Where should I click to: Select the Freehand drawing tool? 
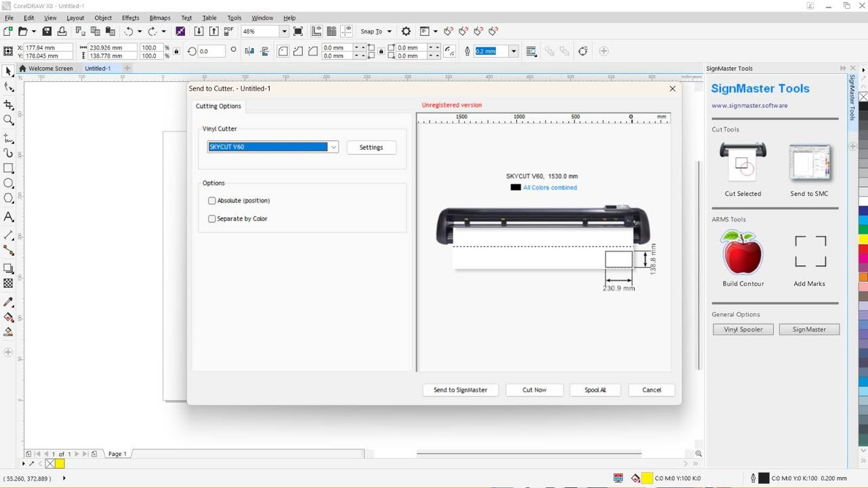click(x=8, y=138)
